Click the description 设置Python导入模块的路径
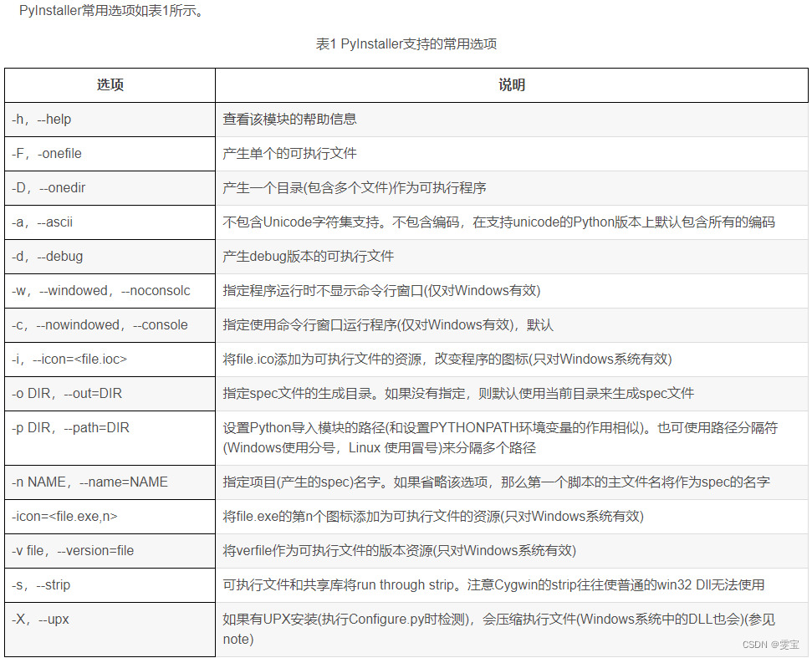Viewport: 812px width, 658px height. click(512, 438)
